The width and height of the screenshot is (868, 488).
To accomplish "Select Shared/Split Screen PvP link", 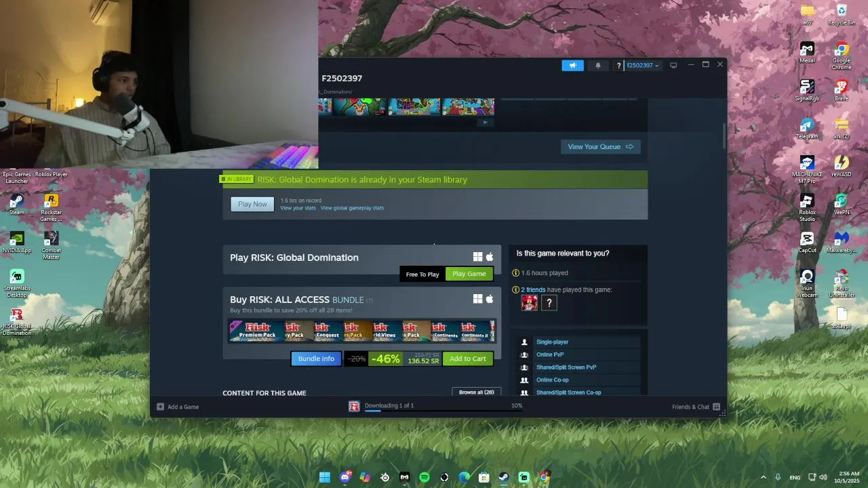I will [566, 367].
